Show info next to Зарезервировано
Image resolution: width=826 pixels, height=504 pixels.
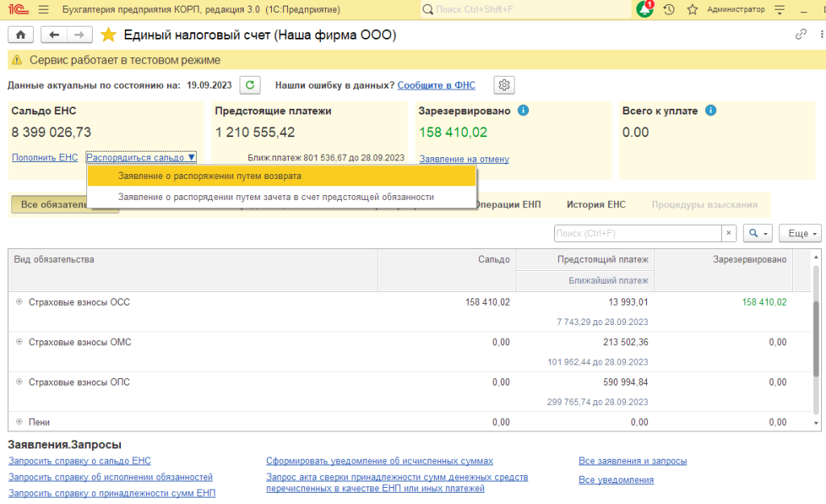pos(523,110)
